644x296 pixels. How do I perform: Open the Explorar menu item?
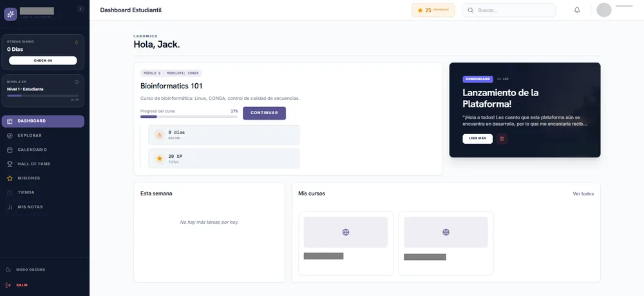tap(43, 135)
